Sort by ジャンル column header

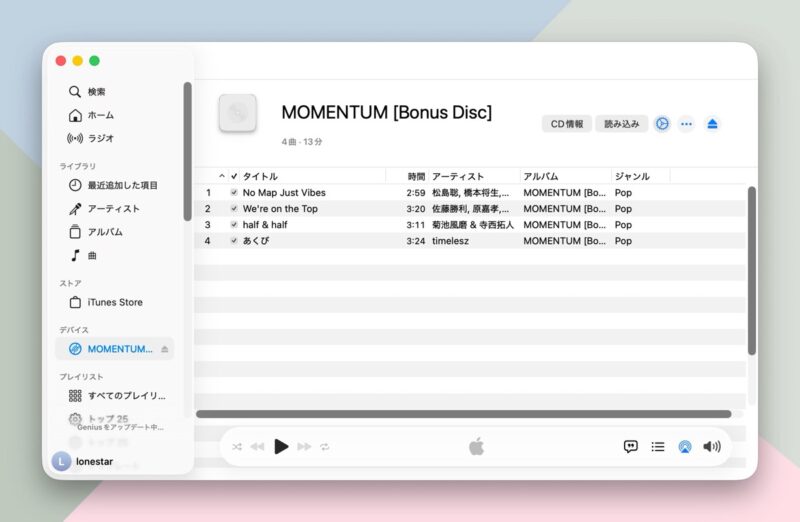coord(632,176)
